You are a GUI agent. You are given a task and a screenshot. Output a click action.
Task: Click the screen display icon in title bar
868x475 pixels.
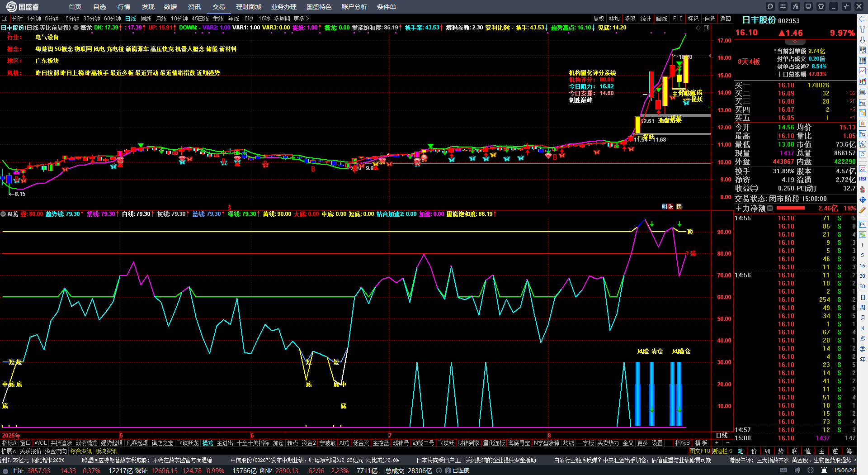pos(808,6)
